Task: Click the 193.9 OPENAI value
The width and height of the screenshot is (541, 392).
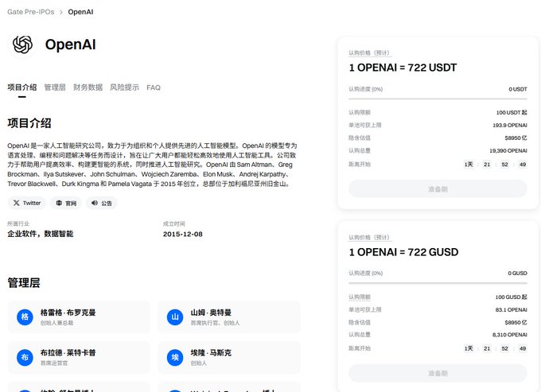Action: [510, 125]
